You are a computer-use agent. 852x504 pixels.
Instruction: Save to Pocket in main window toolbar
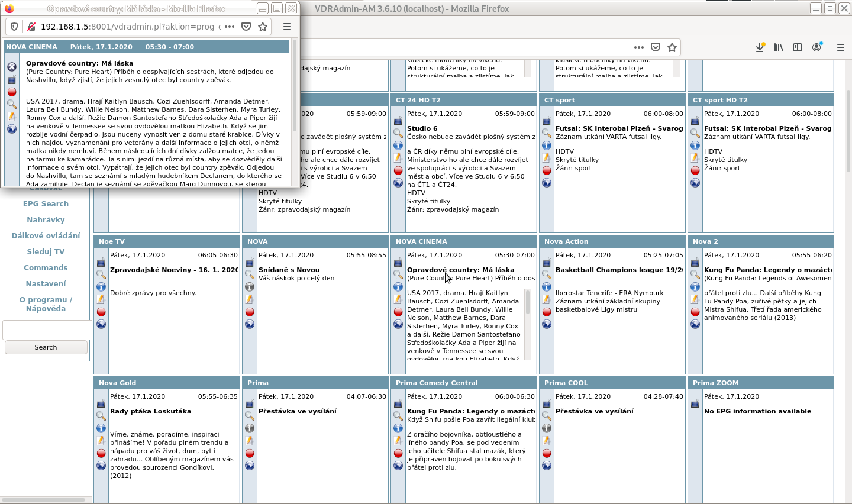(656, 47)
